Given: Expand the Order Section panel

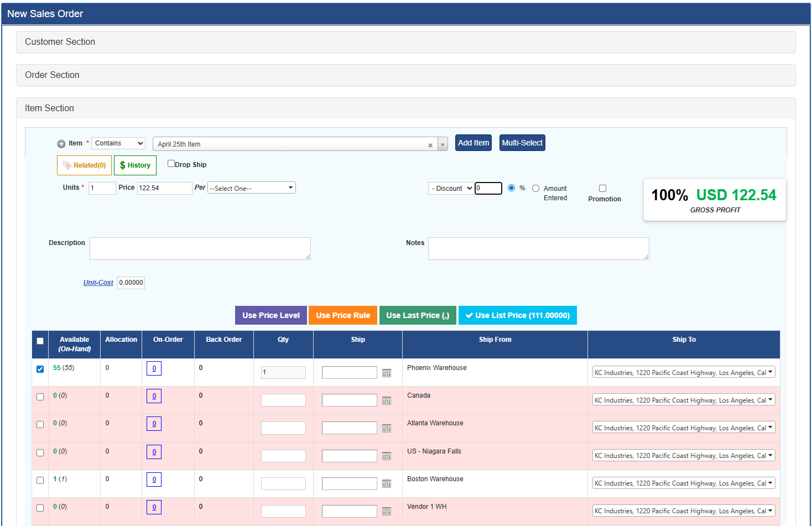Looking at the screenshot, I should pyautogui.click(x=406, y=75).
